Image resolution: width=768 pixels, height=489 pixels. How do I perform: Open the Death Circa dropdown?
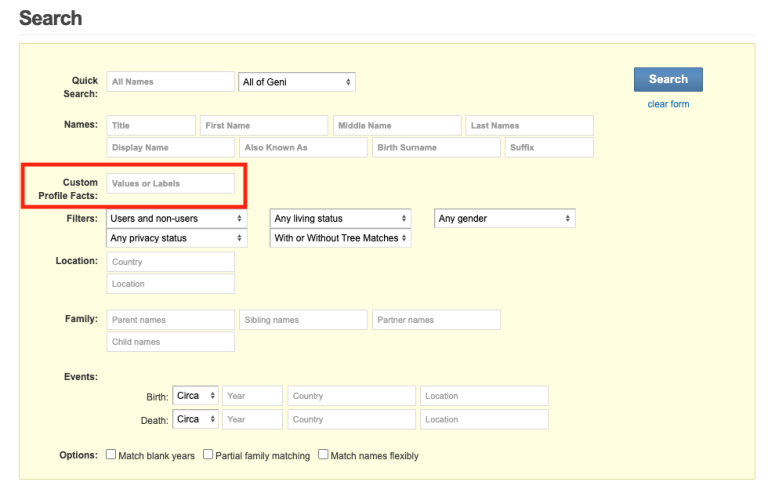(195, 420)
